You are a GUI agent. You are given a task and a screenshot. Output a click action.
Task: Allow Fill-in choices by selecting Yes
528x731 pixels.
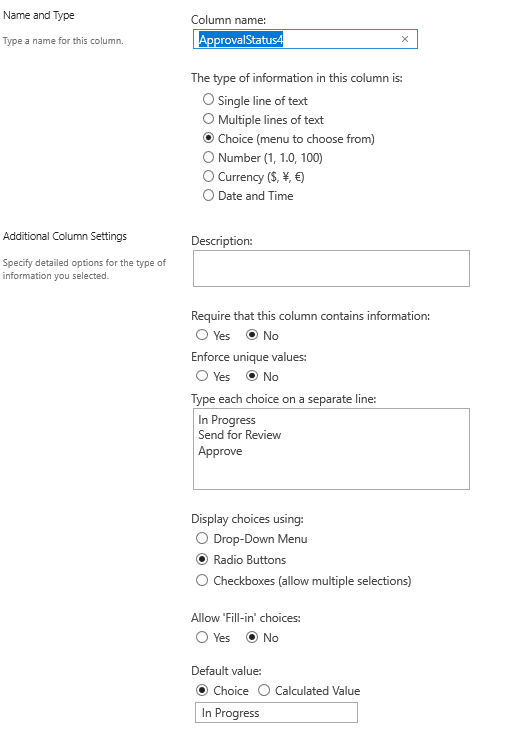(202, 637)
